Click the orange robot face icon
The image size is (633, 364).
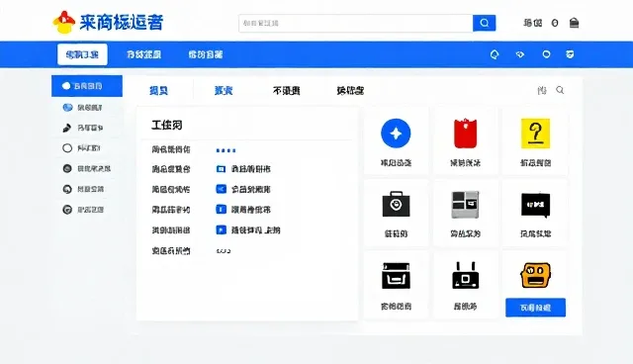pos(535,275)
